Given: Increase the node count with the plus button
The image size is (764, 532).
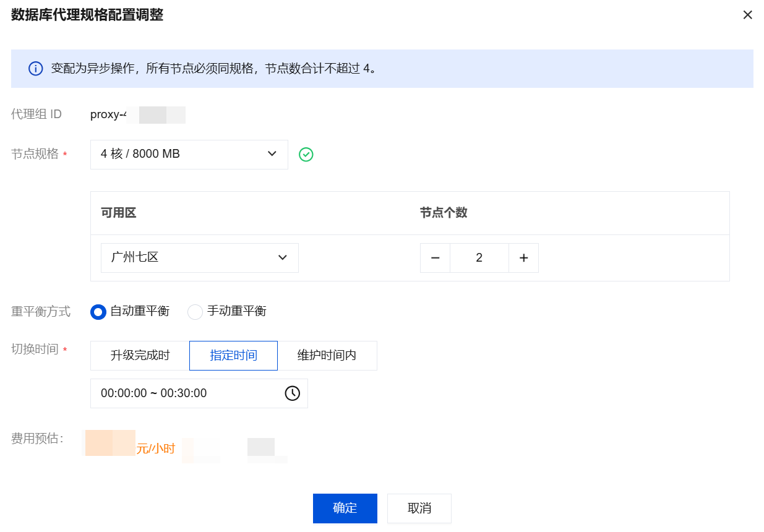Looking at the screenshot, I should [523, 258].
